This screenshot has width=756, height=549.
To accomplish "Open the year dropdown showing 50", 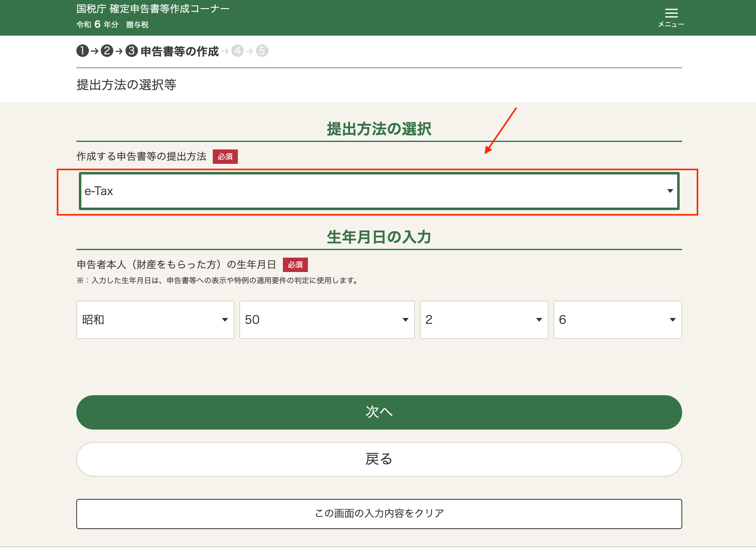I will 327,320.
